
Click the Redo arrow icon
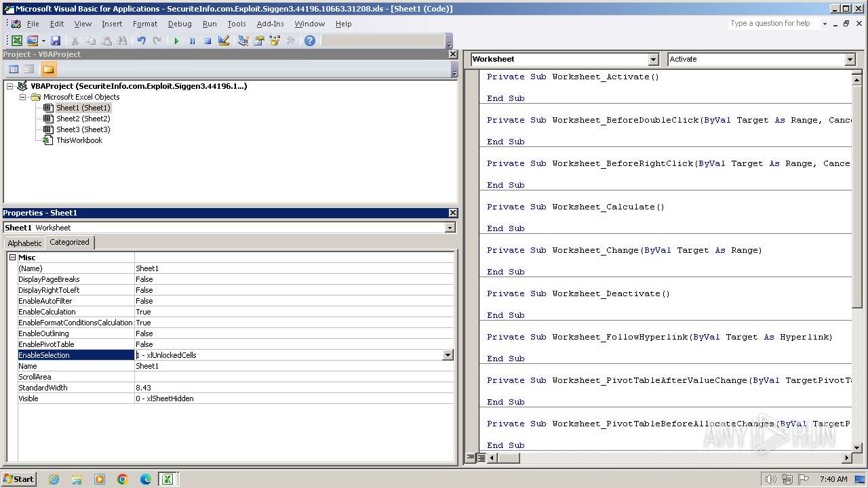click(157, 41)
